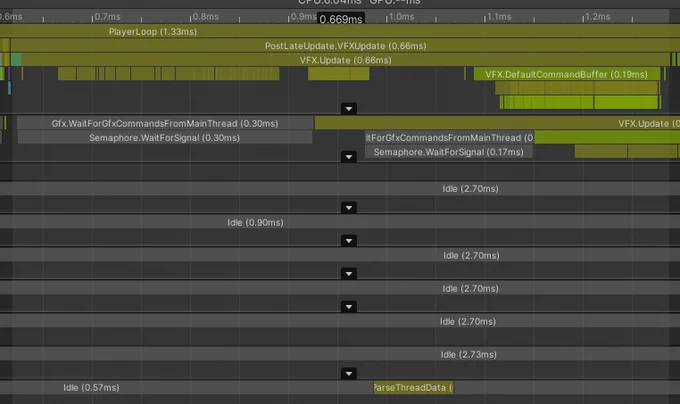Collapse thread arrow above Gfx.WaitForGfxCommandsFromMainThread row
Image resolution: width=680 pixels, height=404 pixels.
tap(349, 108)
